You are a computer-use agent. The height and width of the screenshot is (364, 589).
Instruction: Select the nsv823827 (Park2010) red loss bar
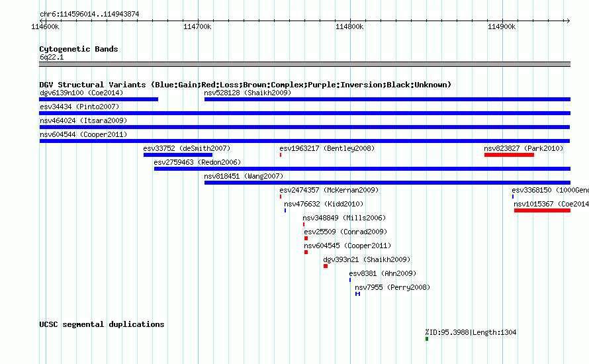point(509,155)
